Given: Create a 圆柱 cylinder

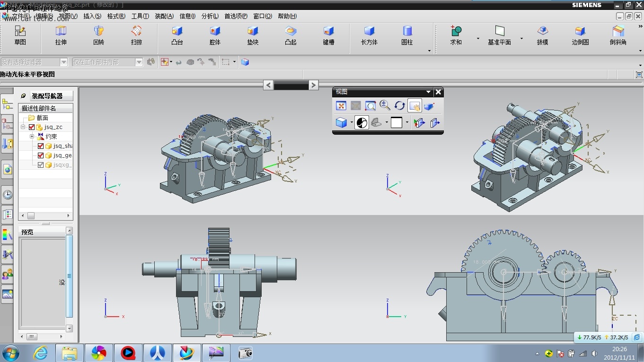Looking at the screenshot, I should [407, 36].
